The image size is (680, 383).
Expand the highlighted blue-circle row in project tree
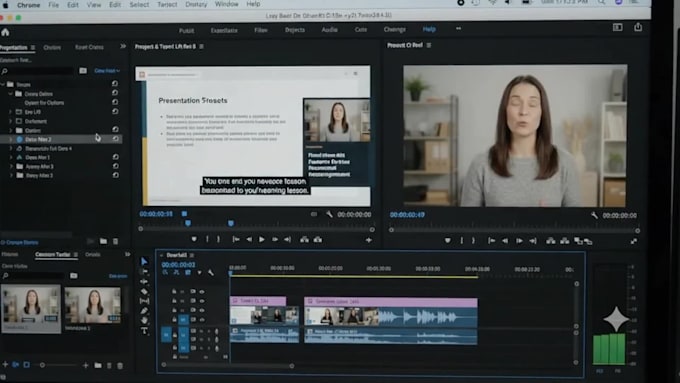[10, 139]
